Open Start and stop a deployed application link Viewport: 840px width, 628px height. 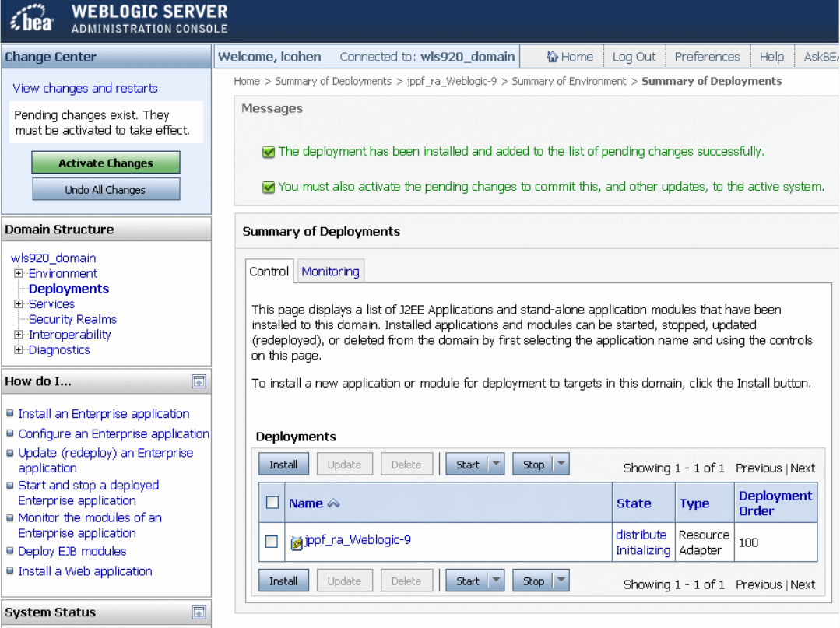89,493
